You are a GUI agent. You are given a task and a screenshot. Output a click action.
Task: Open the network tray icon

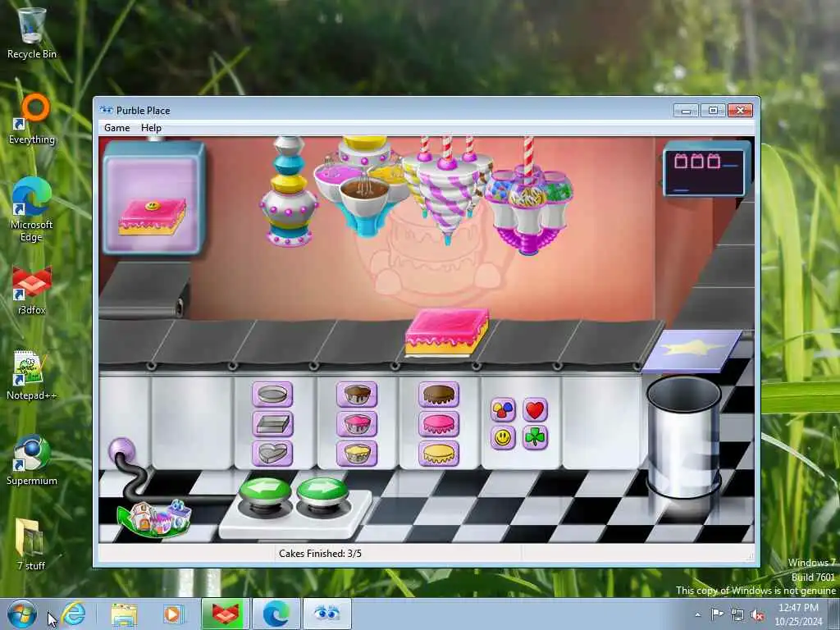(x=737, y=614)
